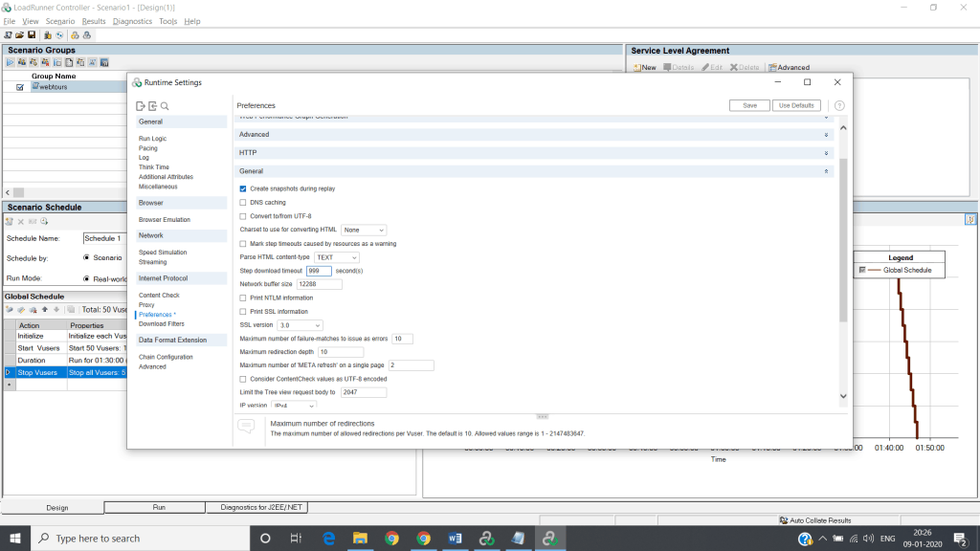Enable Print SSL information
This screenshot has height=551, width=980.
pyautogui.click(x=243, y=311)
